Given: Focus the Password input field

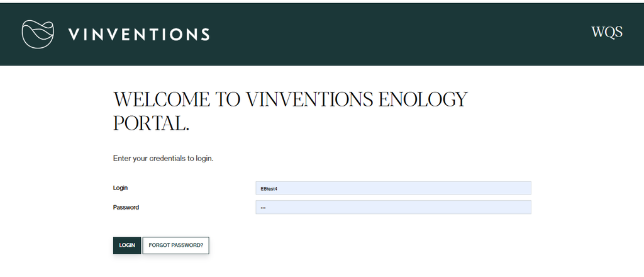Looking at the screenshot, I should click(x=393, y=207).
